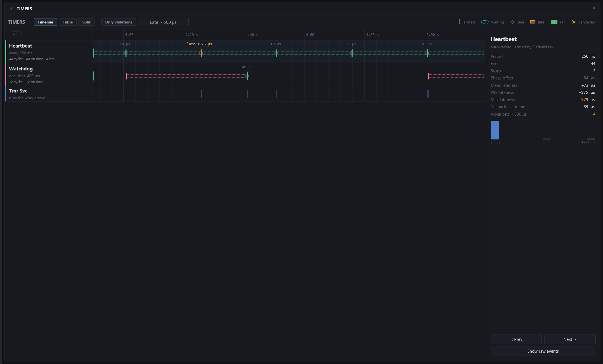Click the fit button above the timer rows
Screen dimensions: 603x364
pyautogui.click(x=16, y=35)
